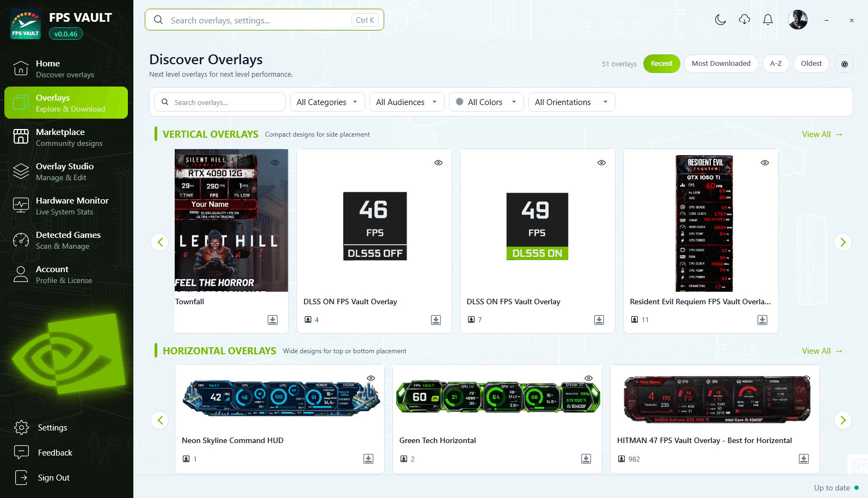Preview the Townfall overlay with eye icon
The image size is (868, 498).
point(275,163)
